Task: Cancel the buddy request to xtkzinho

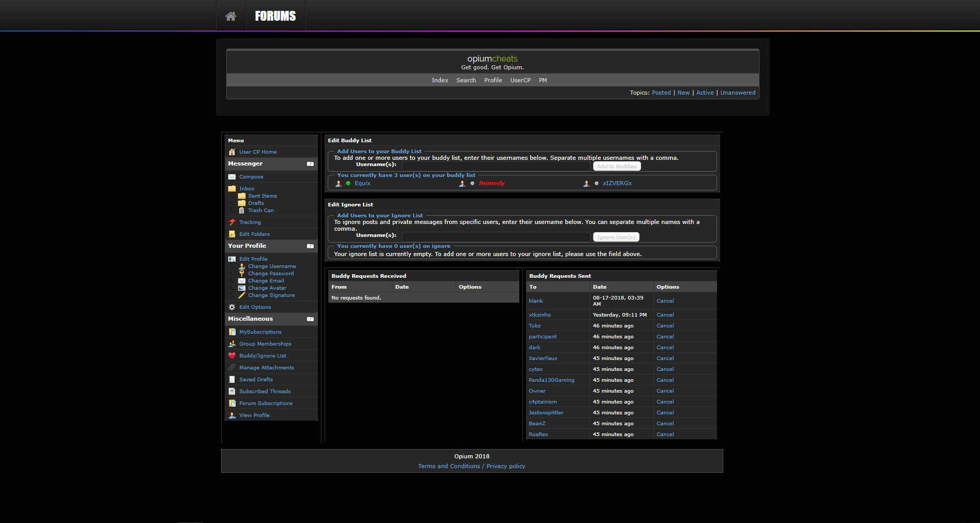Action: click(x=665, y=315)
